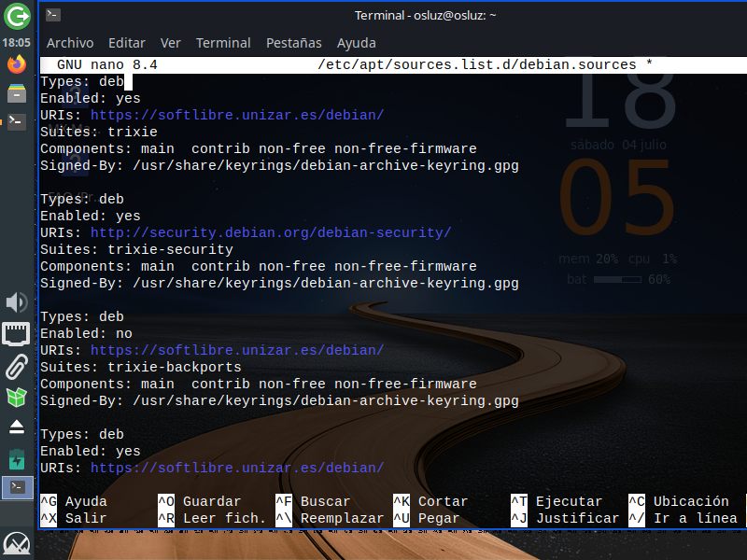
Task: Click the first Signed-By keyring path line
Action: 279,166
